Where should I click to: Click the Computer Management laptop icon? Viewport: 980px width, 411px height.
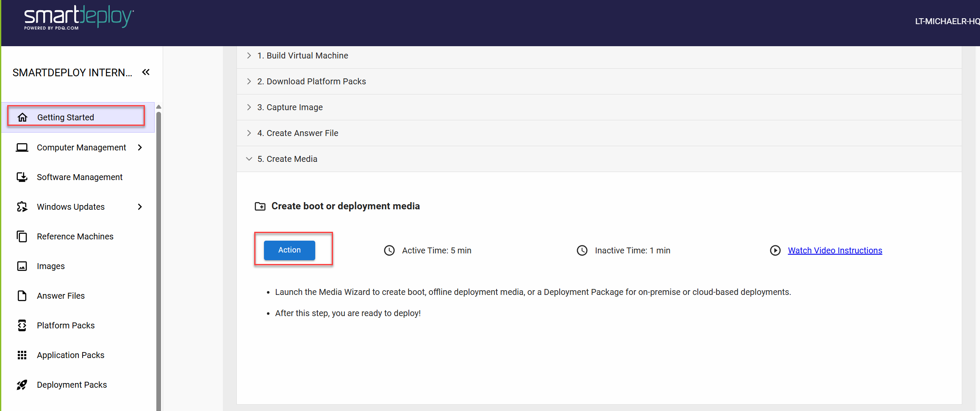pos(22,147)
